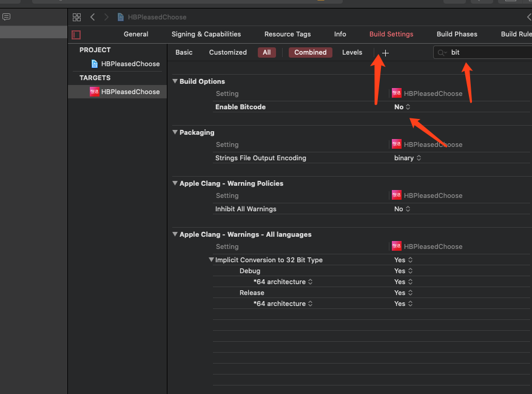Click target icon in Warnings All languages header
532x394 pixels.
coord(396,246)
